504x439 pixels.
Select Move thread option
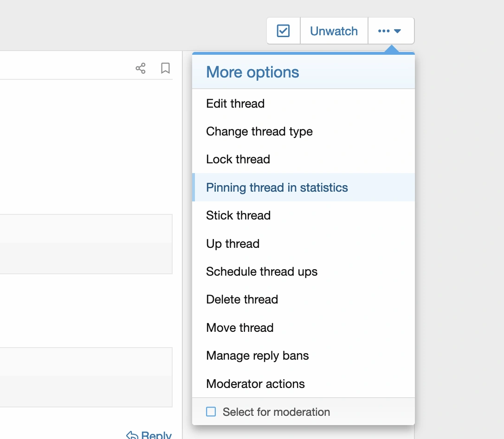coord(239,328)
